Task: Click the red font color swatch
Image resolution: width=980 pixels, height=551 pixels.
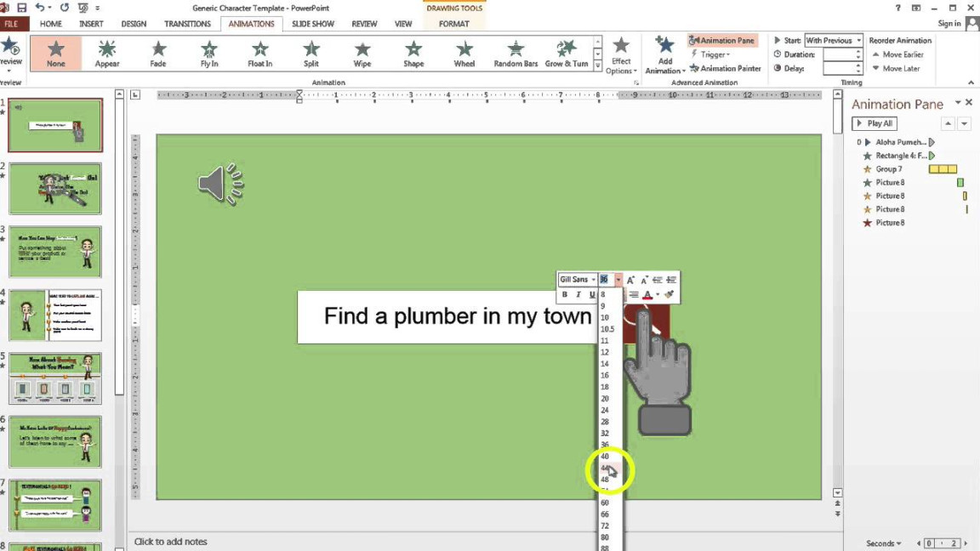Action: 647,295
